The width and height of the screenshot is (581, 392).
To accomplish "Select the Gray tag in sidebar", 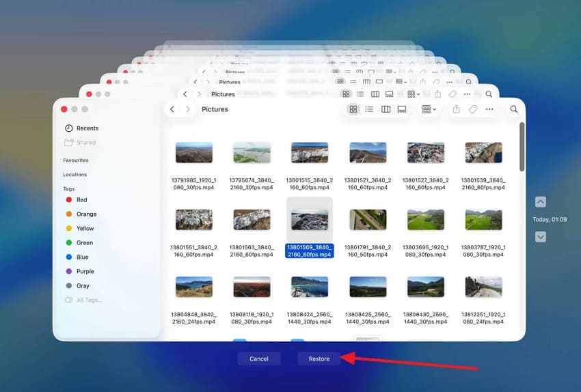I will coord(77,285).
